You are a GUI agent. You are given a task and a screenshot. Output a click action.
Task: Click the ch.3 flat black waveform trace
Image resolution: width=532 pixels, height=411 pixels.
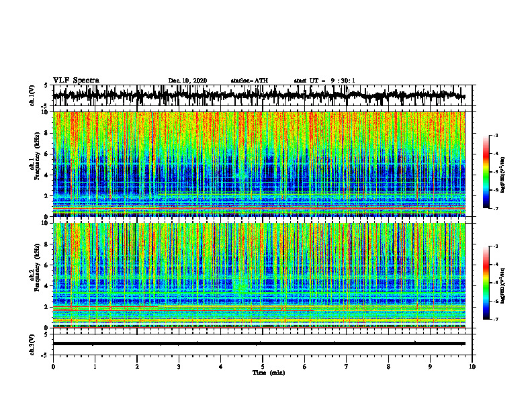(259, 344)
